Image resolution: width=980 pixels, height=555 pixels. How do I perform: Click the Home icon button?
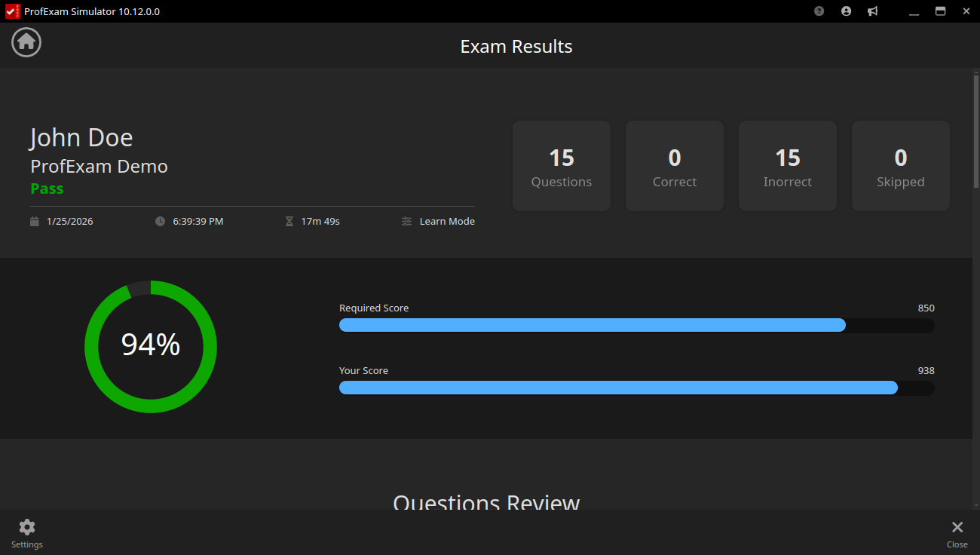26,41
